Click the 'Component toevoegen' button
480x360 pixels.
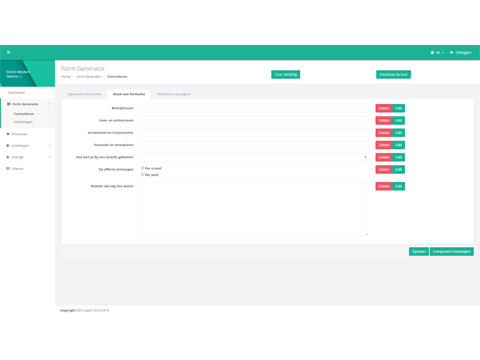point(452,252)
